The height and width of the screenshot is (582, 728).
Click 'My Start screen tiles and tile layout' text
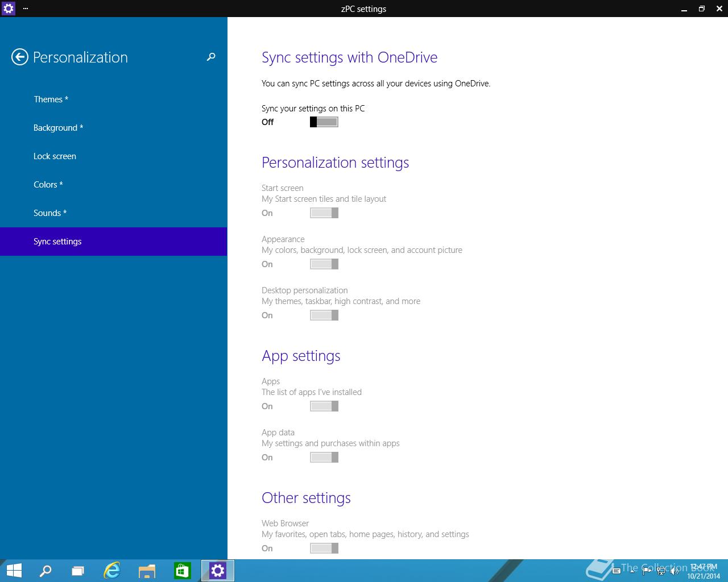point(324,199)
